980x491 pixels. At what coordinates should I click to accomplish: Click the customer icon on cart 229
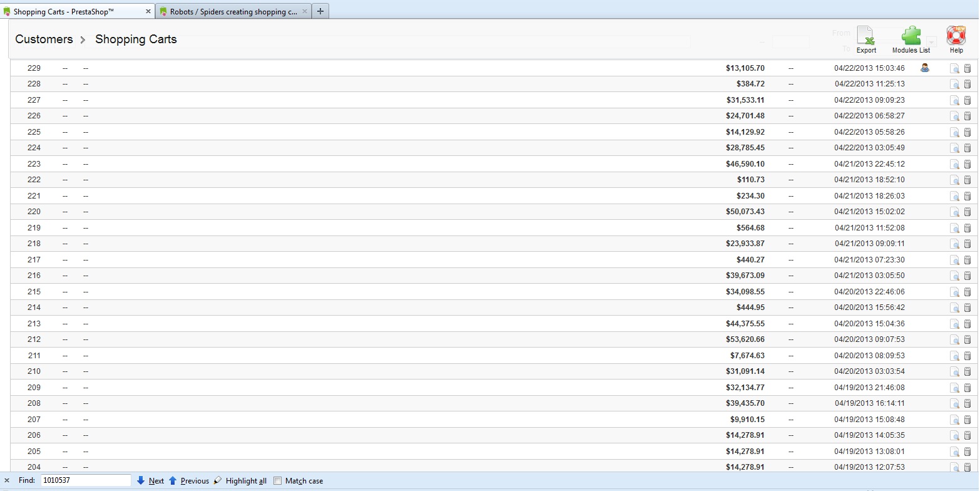(x=925, y=68)
